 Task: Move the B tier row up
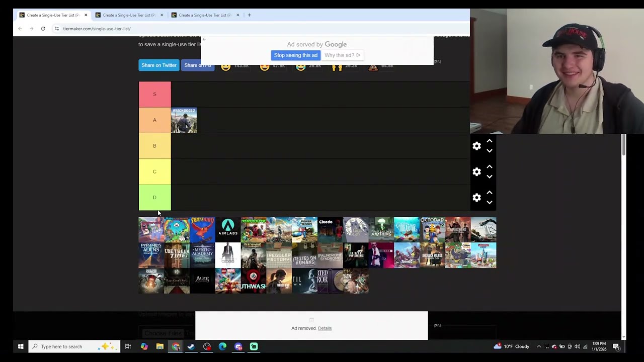coord(490,141)
